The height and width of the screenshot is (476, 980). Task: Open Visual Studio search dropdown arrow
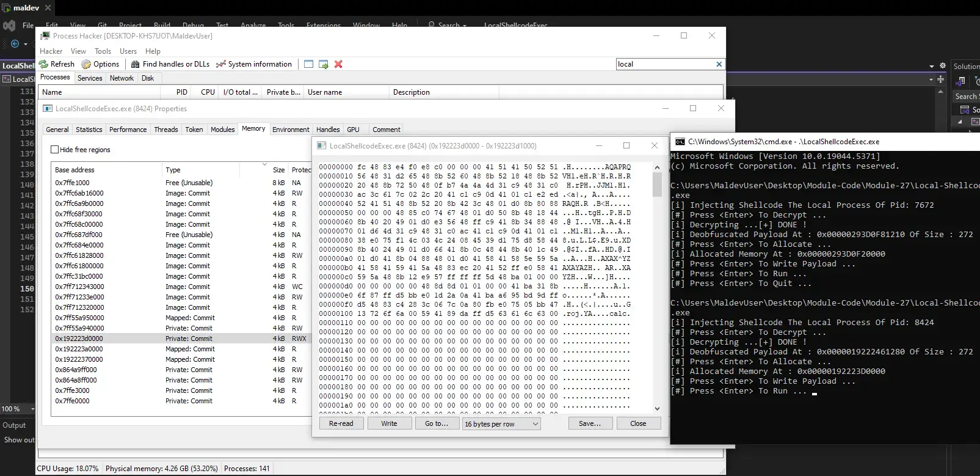tap(465, 26)
